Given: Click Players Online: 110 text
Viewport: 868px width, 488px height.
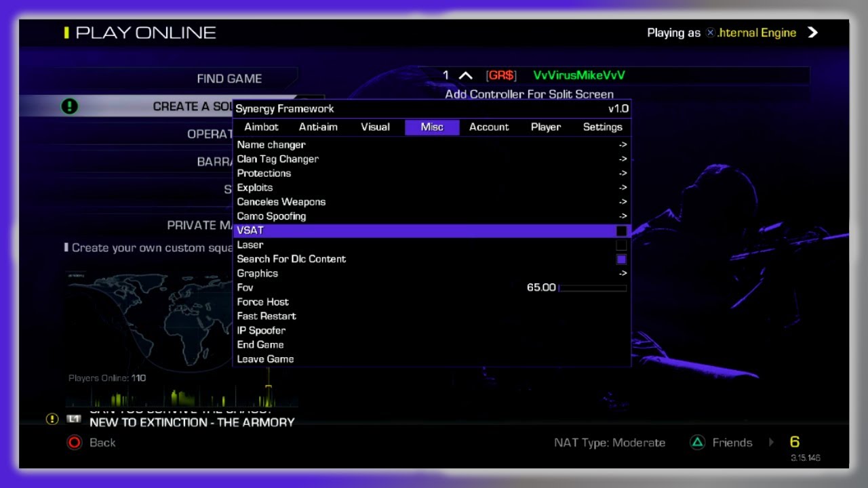Looking at the screenshot, I should pos(107,378).
